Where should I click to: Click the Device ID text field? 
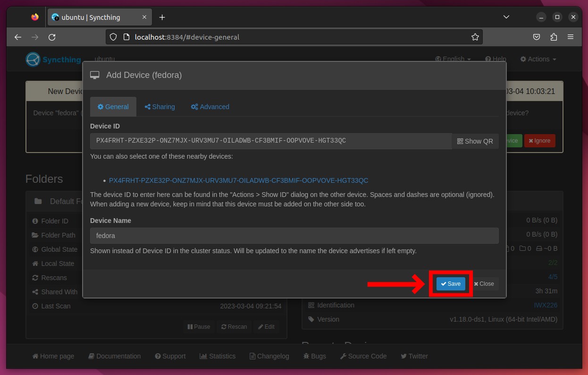(271, 141)
